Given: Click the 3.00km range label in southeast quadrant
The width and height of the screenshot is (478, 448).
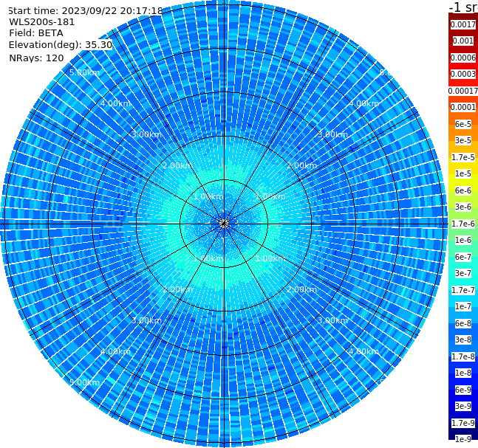Looking at the screenshot, I should (332, 320).
